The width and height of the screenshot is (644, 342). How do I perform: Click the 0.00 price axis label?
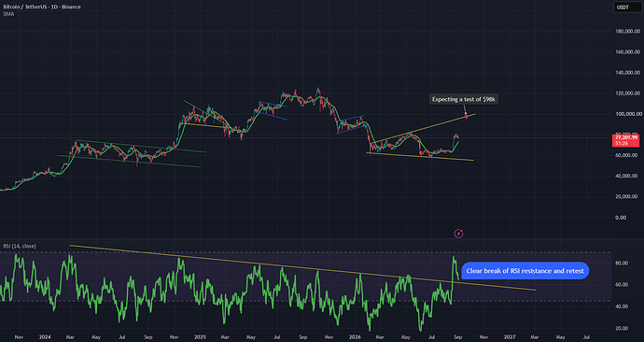point(621,218)
